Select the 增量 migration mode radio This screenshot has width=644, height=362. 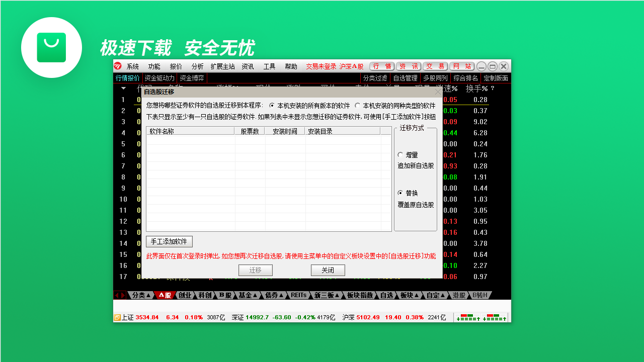(400, 155)
